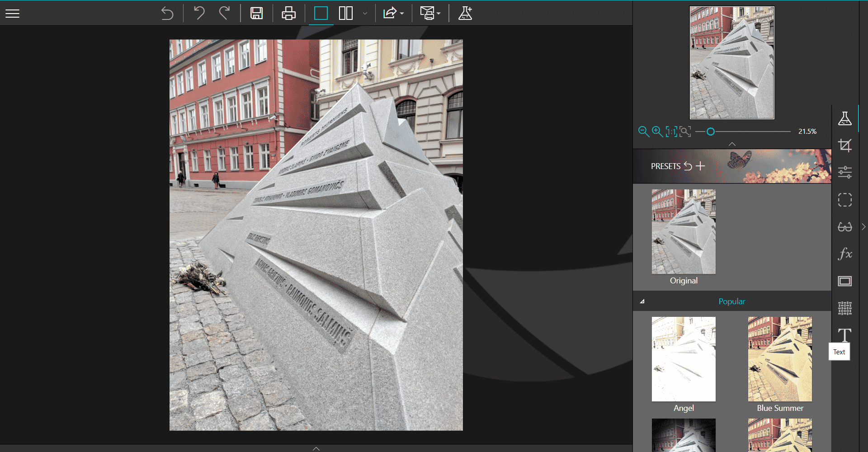Open the Frames tool
This screenshot has height=452, width=868.
pos(845,281)
